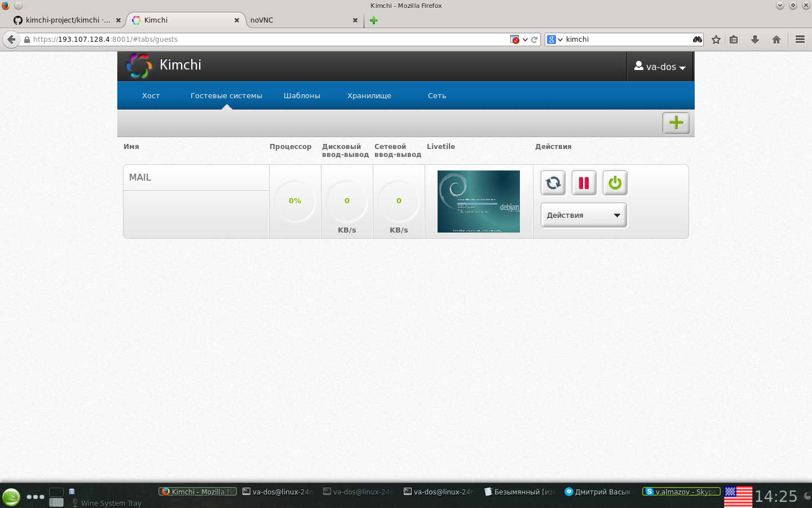Click the binoculars search icon in search box
The image size is (812, 508).
[698, 40]
